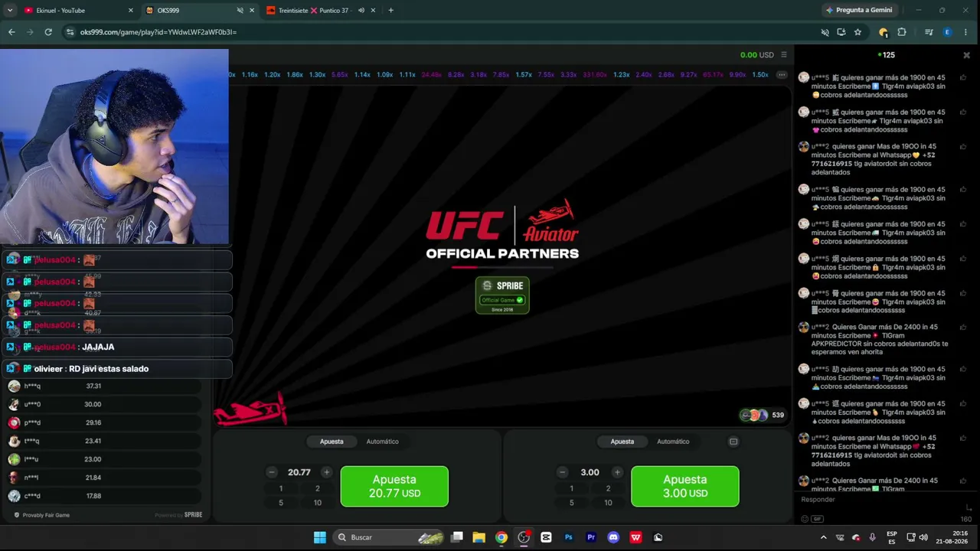Open Premiere Pro from the taskbar
Viewport: 980px width, 551px height.
tap(591, 537)
